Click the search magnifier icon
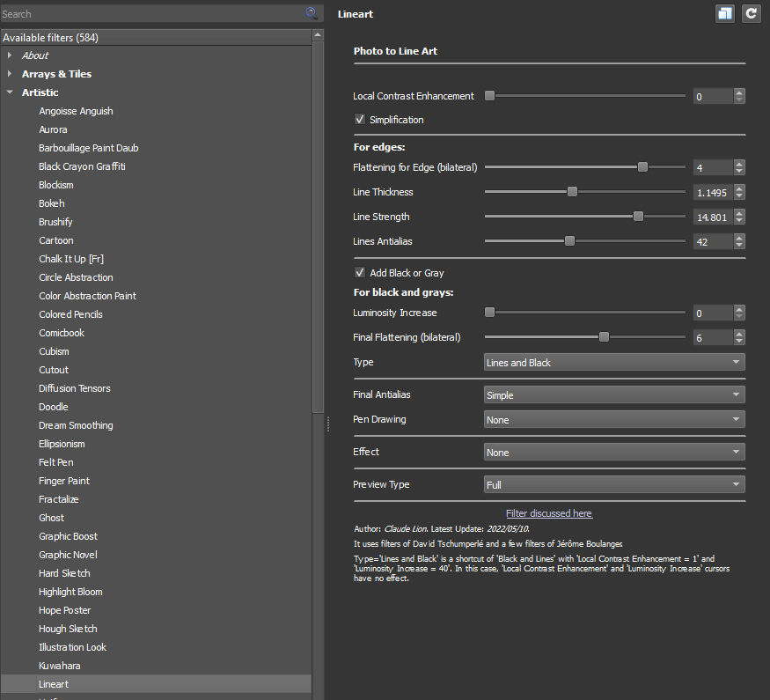This screenshot has width=770, height=700. [312, 13]
